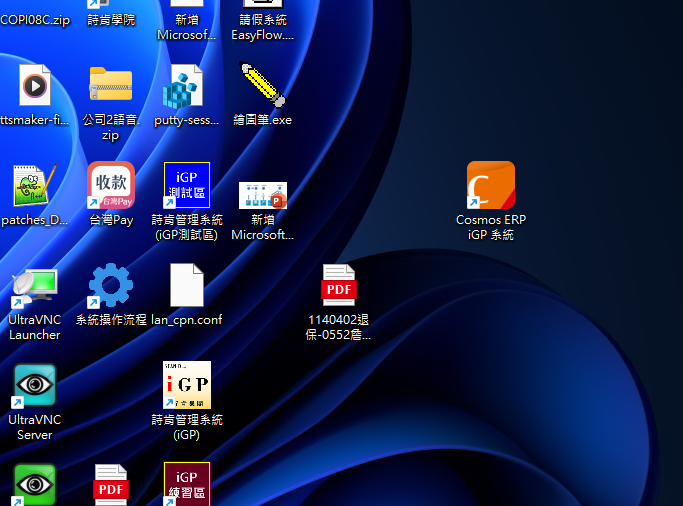This screenshot has width=683, height=506.
Task: Select the 詩肯學院 shortcut label
Action: coord(111,20)
